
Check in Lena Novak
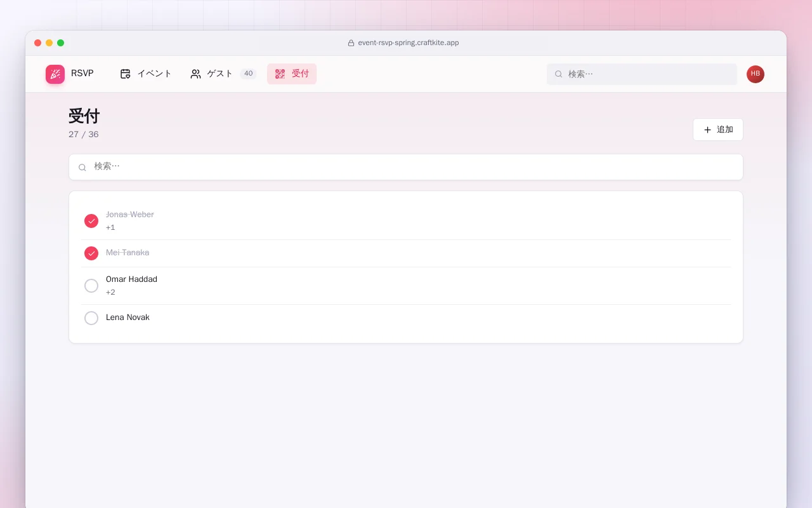91,318
